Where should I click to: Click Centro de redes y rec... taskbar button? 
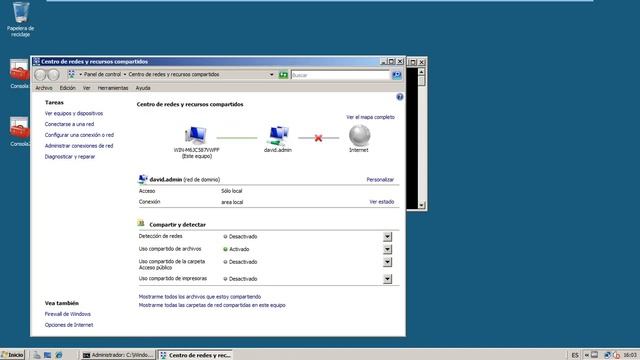(x=195, y=355)
